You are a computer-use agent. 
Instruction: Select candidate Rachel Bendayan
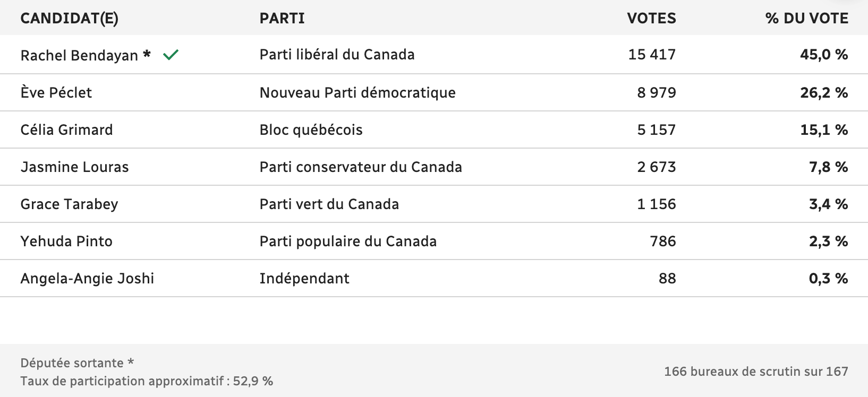[x=79, y=55]
